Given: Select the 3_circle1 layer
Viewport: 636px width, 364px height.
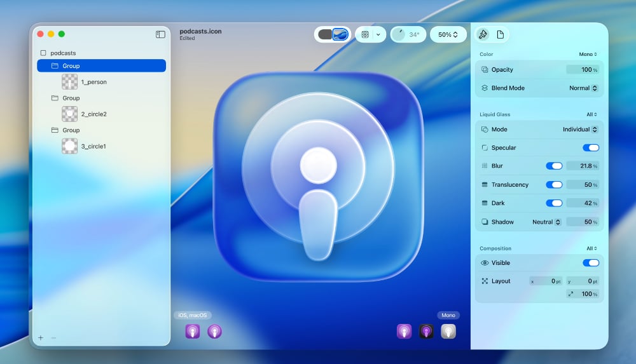Looking at the screenshot, I should [x=93, y=146].
